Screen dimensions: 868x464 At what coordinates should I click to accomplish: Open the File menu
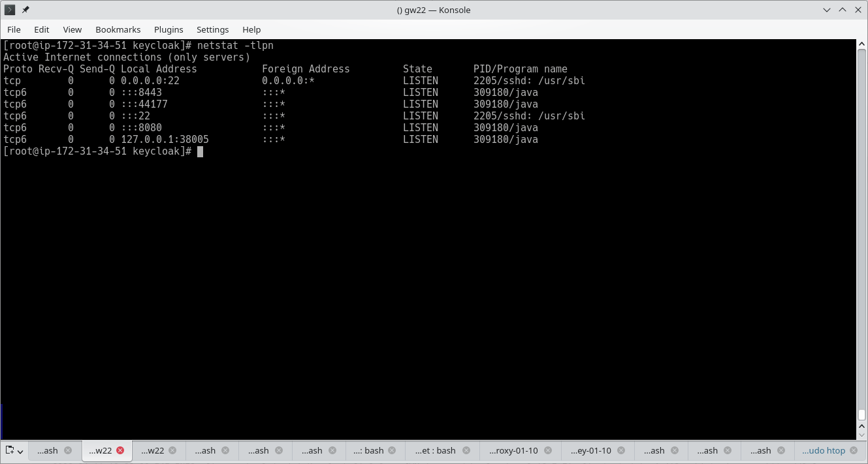pyautogui.click(x=14, y=29)
